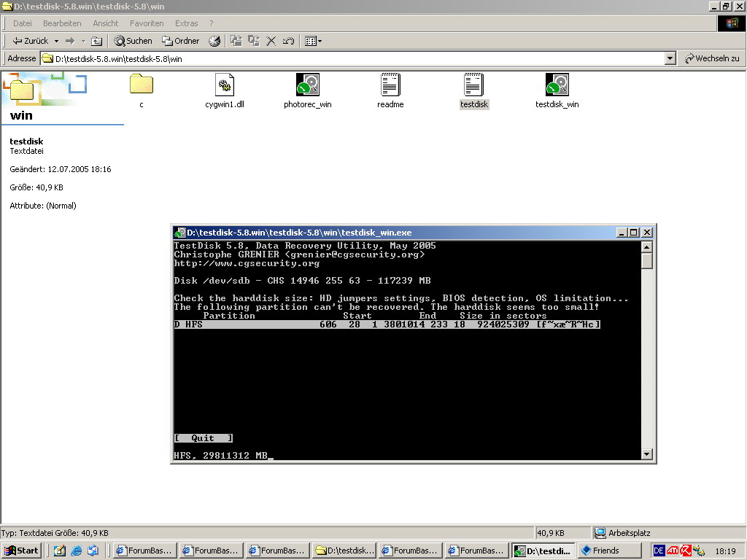Click the Move To folder icon
This screenshot has width=747, height=560.
(x=236, y=41)
